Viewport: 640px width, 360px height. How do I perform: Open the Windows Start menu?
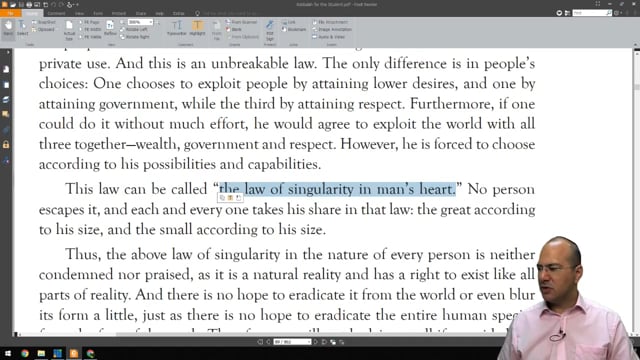7,353
